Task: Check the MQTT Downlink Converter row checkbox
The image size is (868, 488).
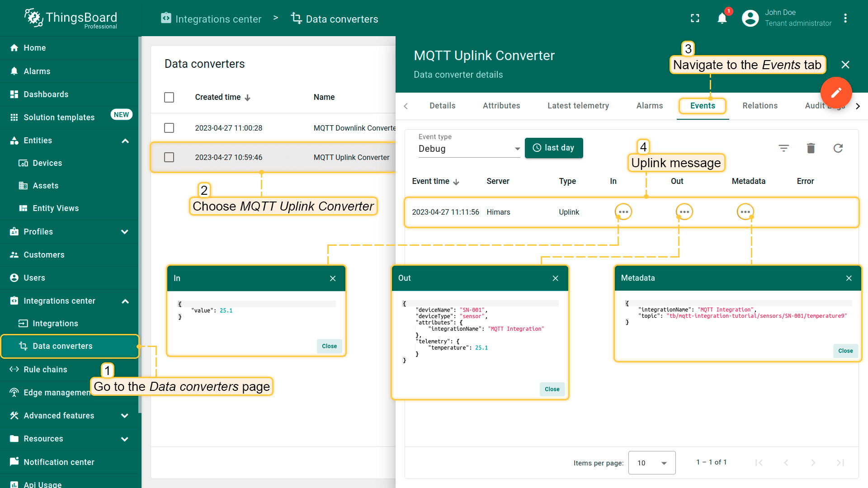Action: pos(169,128)
